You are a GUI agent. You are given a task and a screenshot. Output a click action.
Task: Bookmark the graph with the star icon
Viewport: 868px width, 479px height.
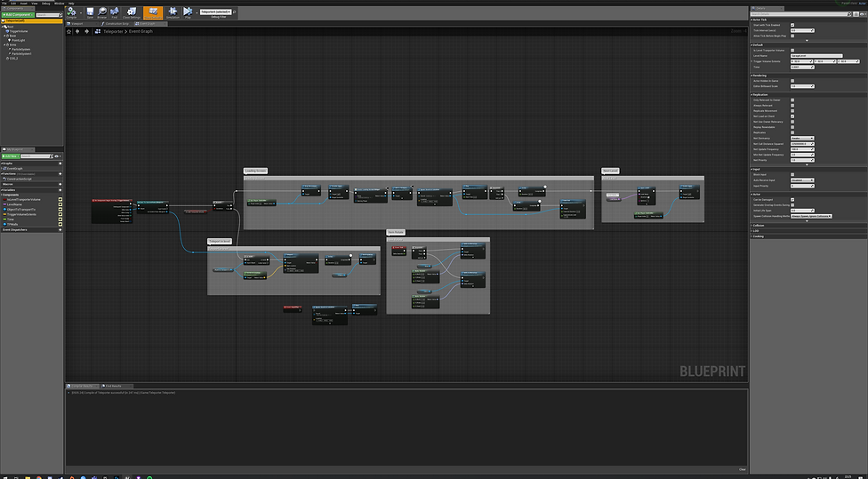[69, 31]
